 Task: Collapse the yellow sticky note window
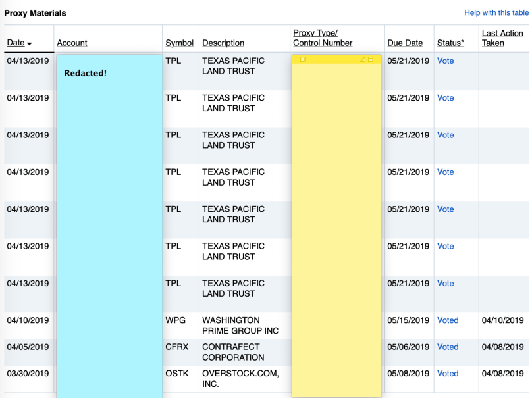[x=371, y=59]
